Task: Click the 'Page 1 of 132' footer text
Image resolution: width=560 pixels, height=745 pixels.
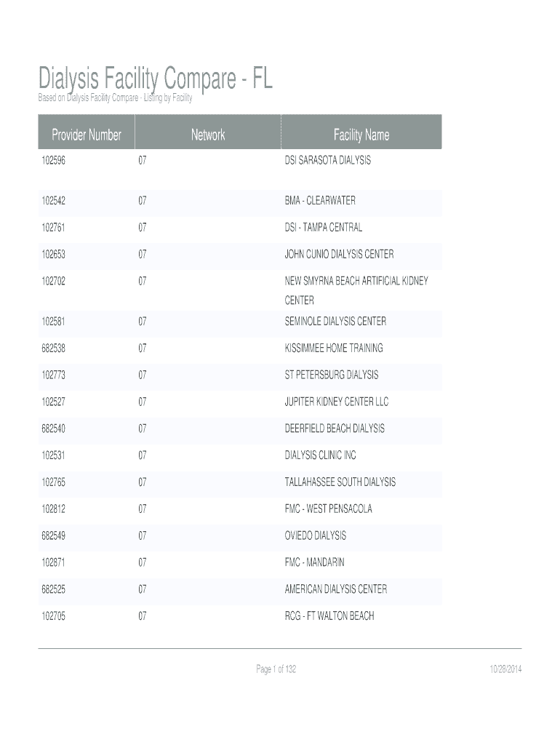Action: click(276, 669)
